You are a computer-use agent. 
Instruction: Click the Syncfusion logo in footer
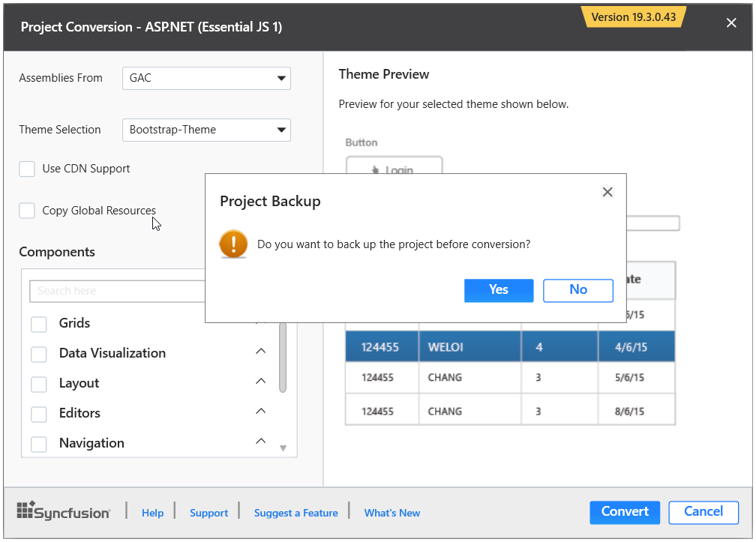coord(64,512)
